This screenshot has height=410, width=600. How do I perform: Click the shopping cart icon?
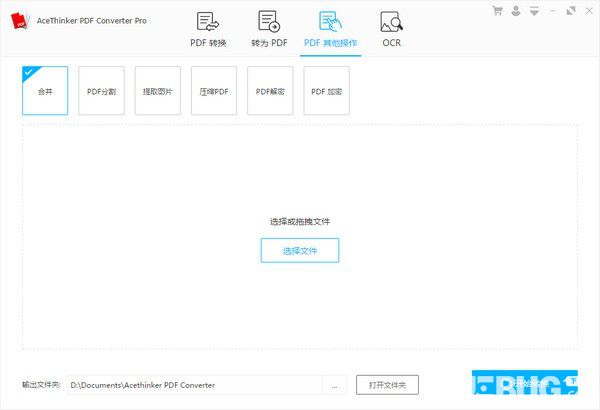[x=497, y=11]
